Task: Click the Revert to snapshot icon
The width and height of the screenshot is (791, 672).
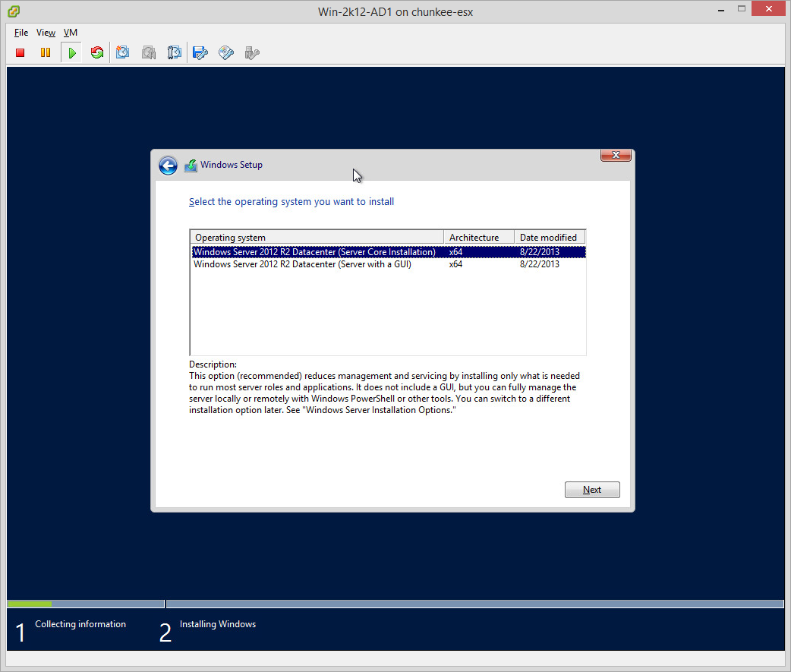Action: click(149, 53)
